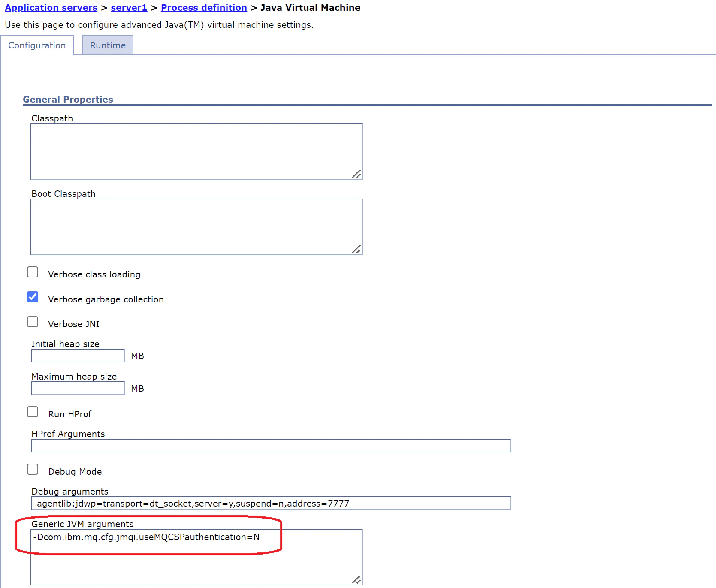This screenshot has height=588, width=716.
Task: Grab the Boot Classpath textarea resize handle
Action: [356, 249]
